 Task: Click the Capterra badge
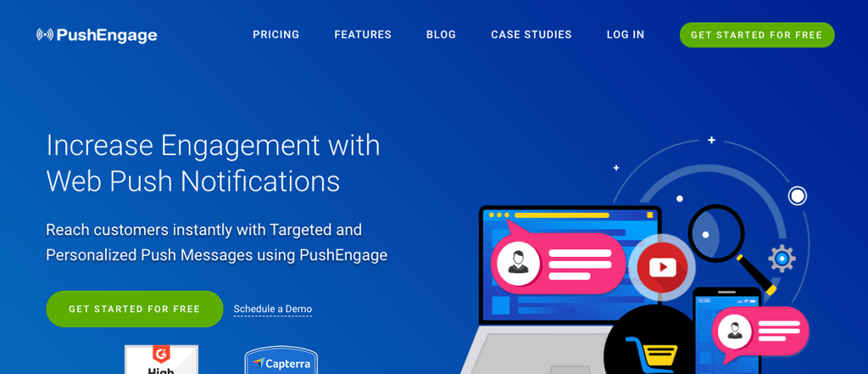tap(281, 360)
